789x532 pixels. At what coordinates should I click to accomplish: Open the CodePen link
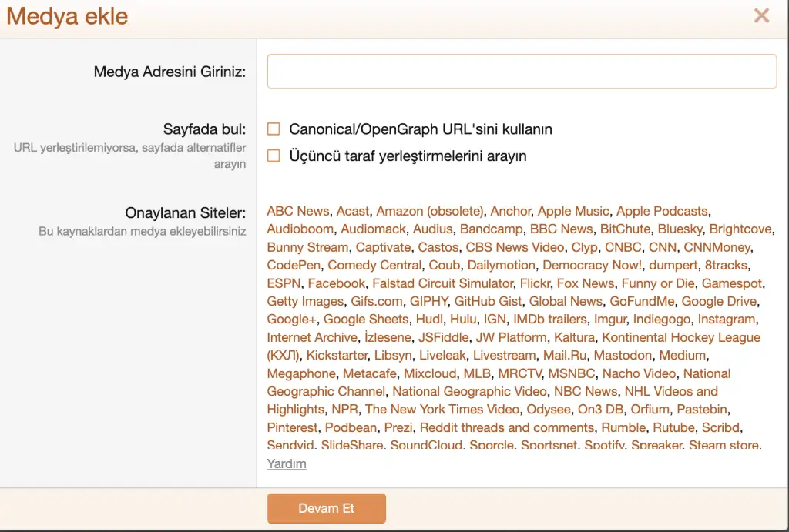click(x=294, y=265)
